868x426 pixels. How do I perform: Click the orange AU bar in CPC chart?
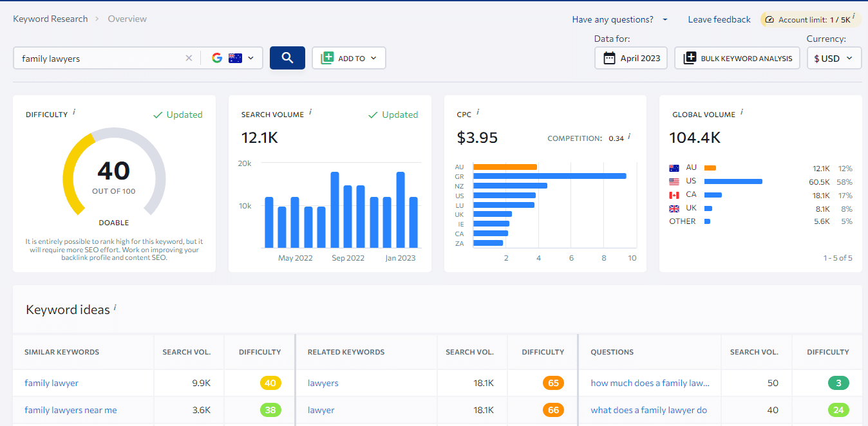click(505, 167)
